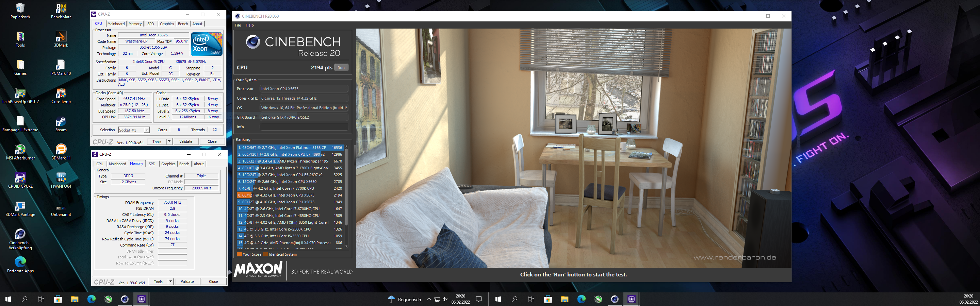Select the CPUID CPU-Z desktop shortcut
The height and width of the screenshot is (306, 980).
coord(20,180)
